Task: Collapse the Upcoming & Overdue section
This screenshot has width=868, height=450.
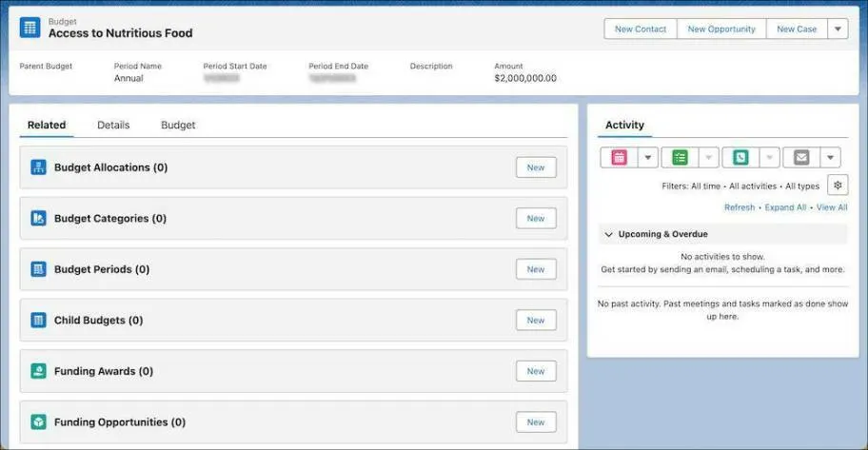Action: pyautogui.click(x=608, y=234)
